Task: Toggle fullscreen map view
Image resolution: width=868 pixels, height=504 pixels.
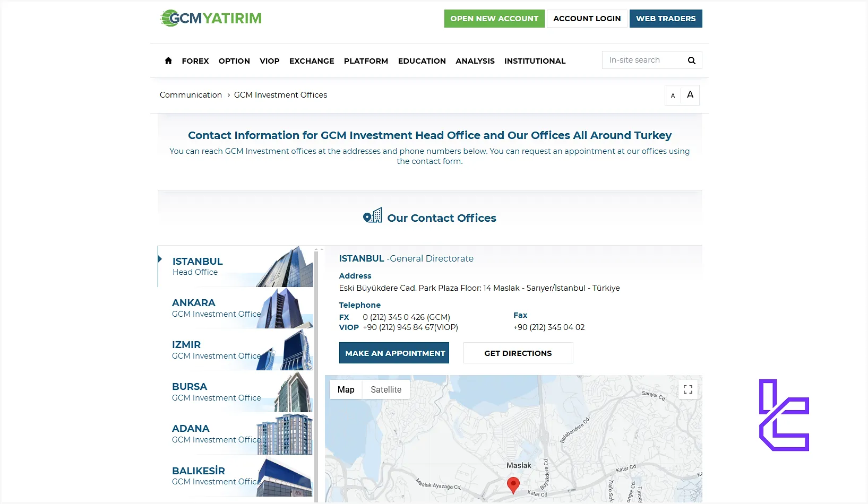Action: [688, 389]
